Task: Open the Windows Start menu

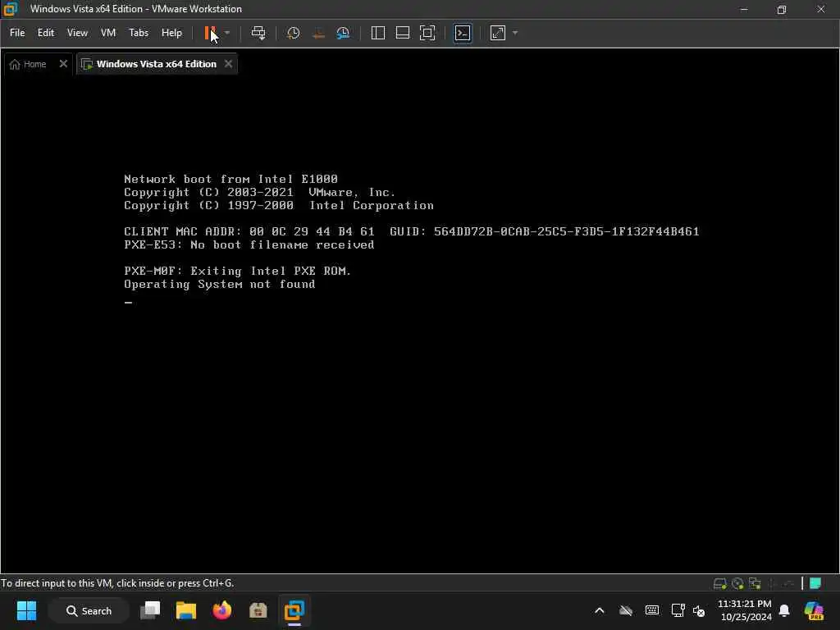Action: [26, 610]
